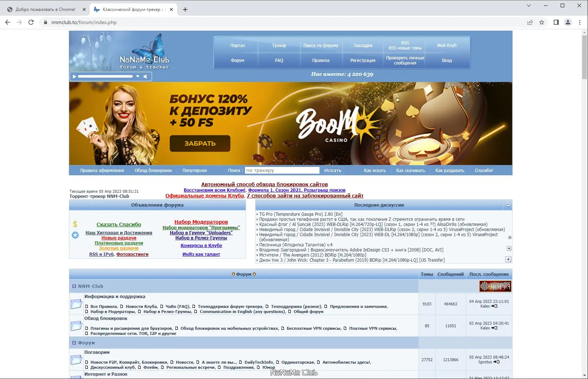Open DailyTechInfo subforum link

click(x=258, y=362)
